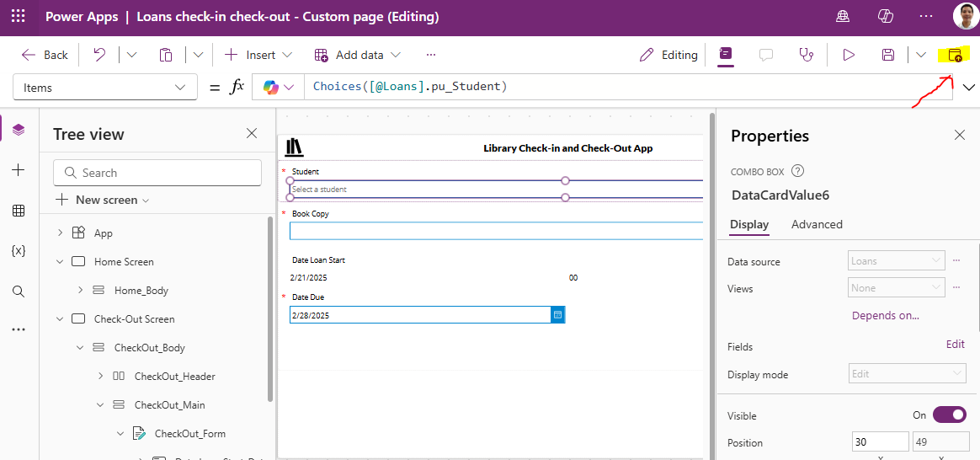Click the calendar icon on Date Due
Screen dimensions: 980x460
pyautogui.click(x=557, y=315)
